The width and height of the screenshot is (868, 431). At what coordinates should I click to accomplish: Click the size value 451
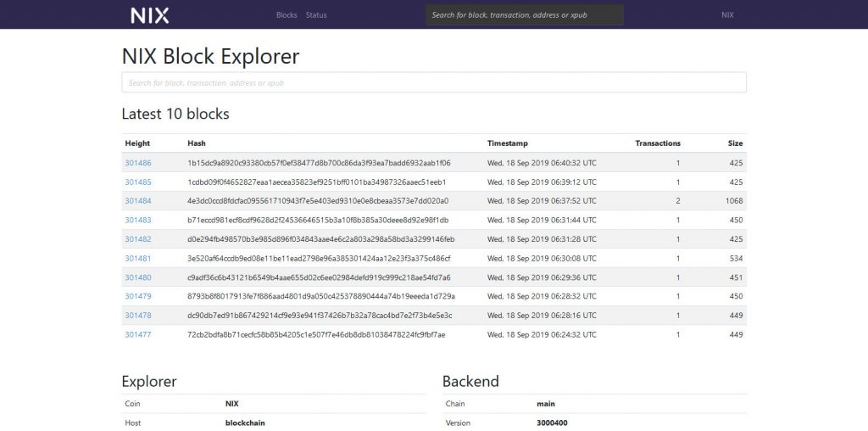(x=737, y=277)
